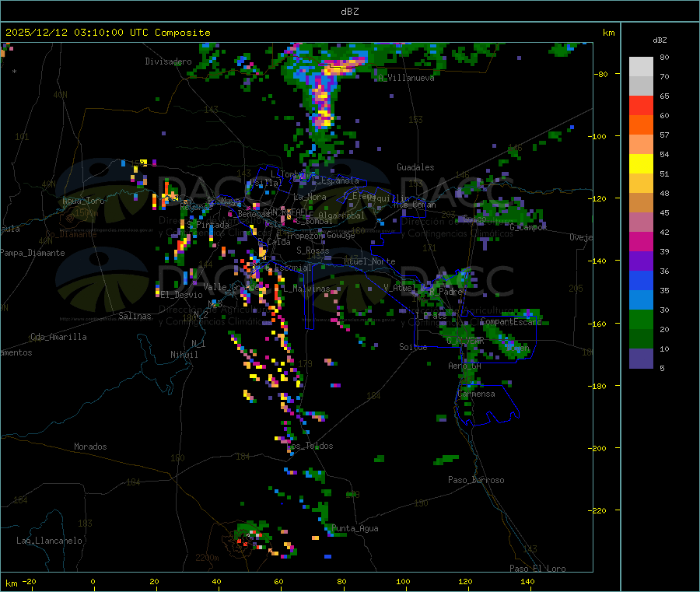Click the 'km' unit label at top right
Image resolution: width=700 pixels, height=592 pixels.
tap(608, 33)
